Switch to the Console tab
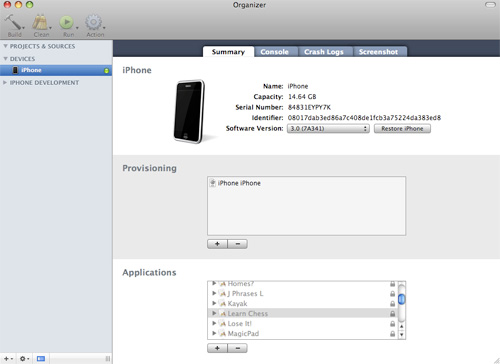Viewport: 500px width, 364px height. click(275, 52)
